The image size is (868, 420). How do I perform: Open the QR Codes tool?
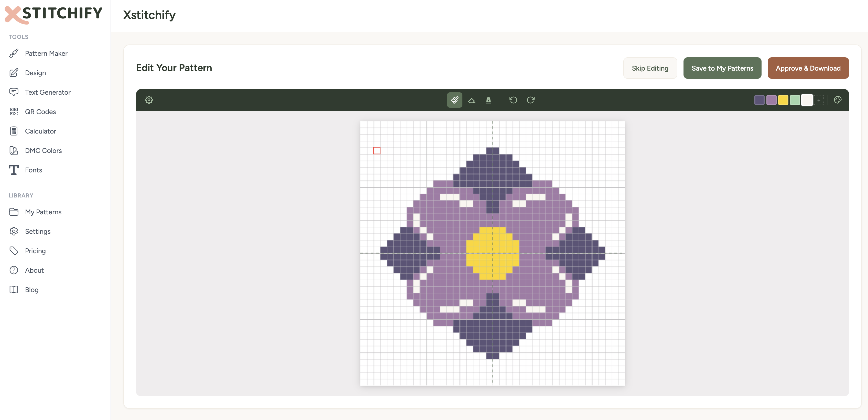[x=40, y=112]
